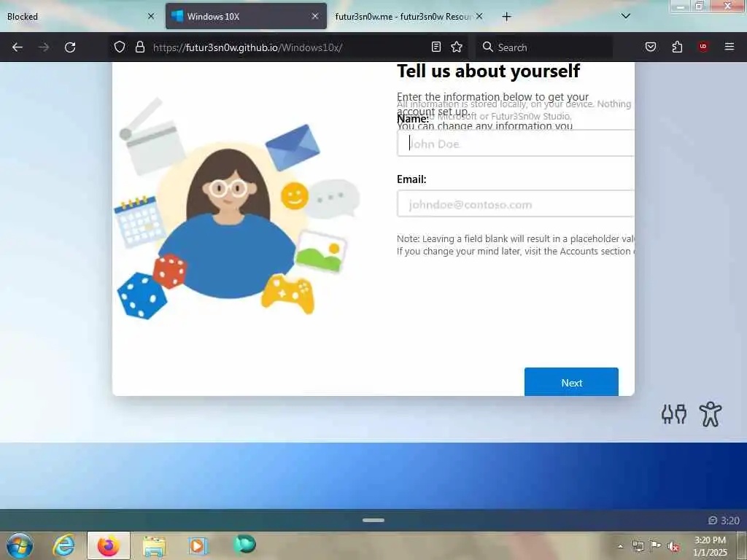Launch Internet Explorer from taskbar
The height and width of the screenshot is (560, 747).
point(63,545)
